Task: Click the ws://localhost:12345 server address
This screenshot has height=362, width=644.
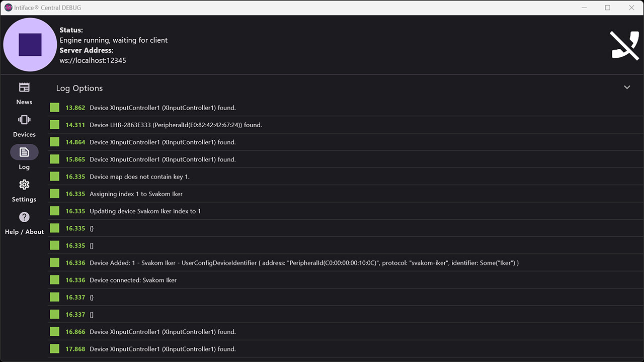Action: pyautogui.click(x=93, y=60)
